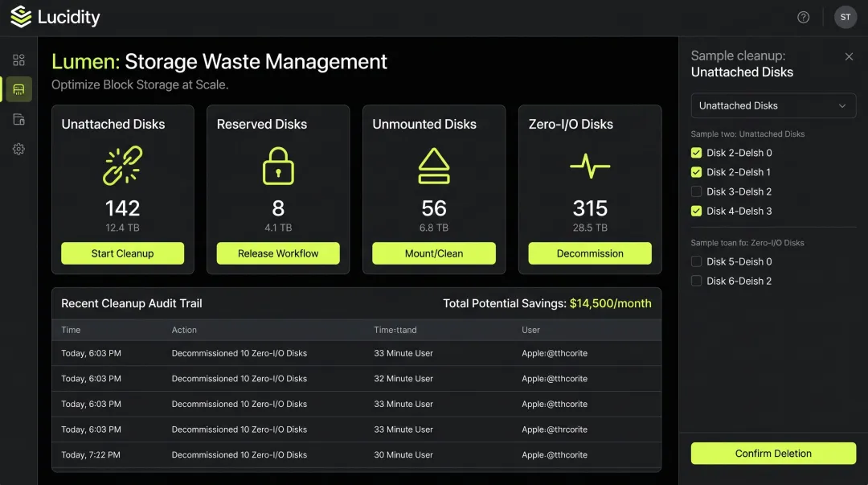
Task: Uncheck Disk 2-Delsh 0
Action: point(696,153)
